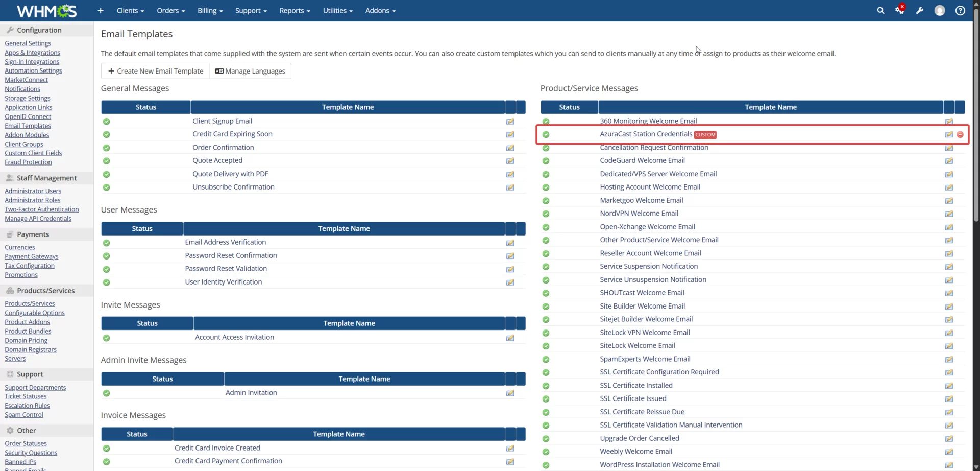Toggle SSL Certificate Issued template status
Screen dimensions: 980x471
pyautogui.click(x=546, y=399)
